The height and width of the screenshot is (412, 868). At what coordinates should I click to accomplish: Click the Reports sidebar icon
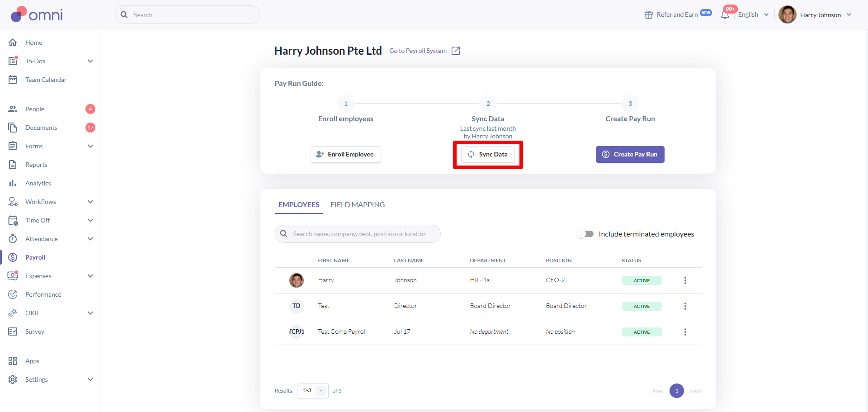pyautogui.click(x=13, y=165)
